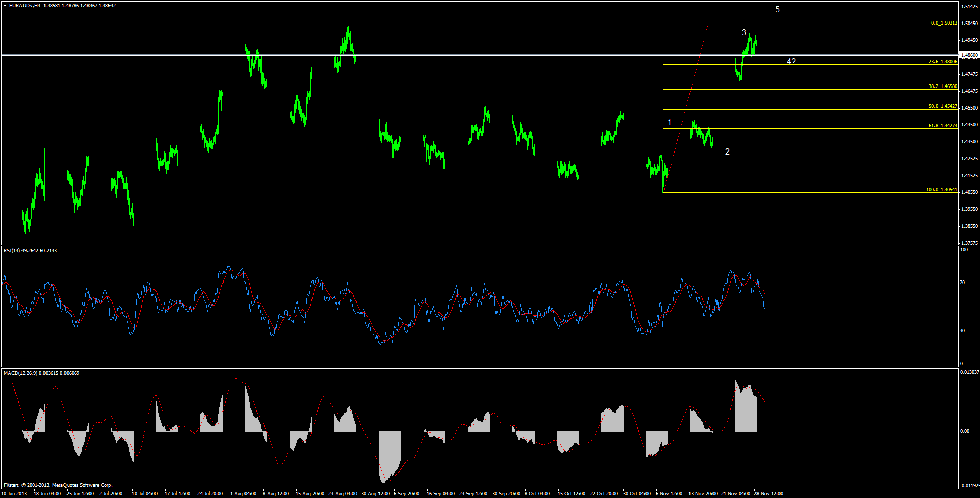980x498 pixels.
Task: Click the RSI(14) indicator label
Action: (30, 251)
